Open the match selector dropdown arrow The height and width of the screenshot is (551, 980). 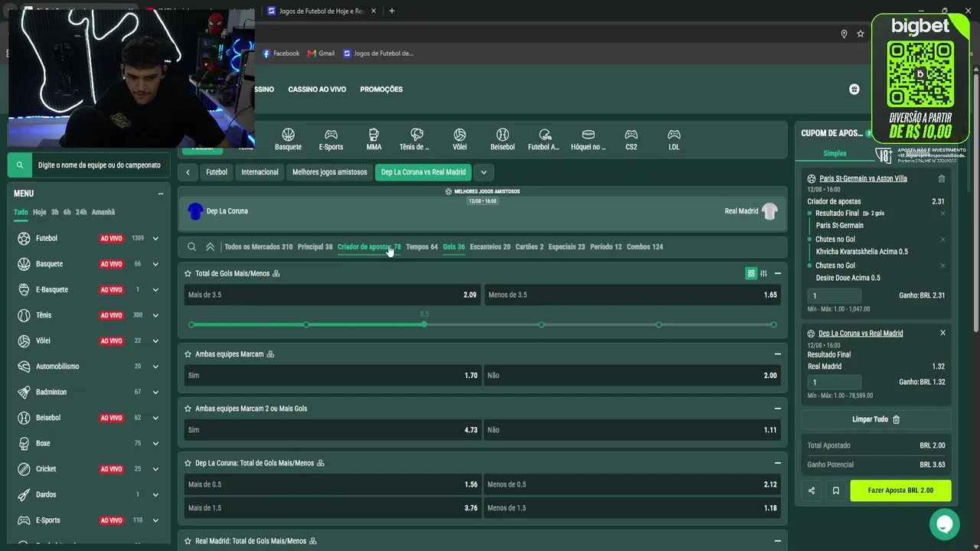coord(483,172)
